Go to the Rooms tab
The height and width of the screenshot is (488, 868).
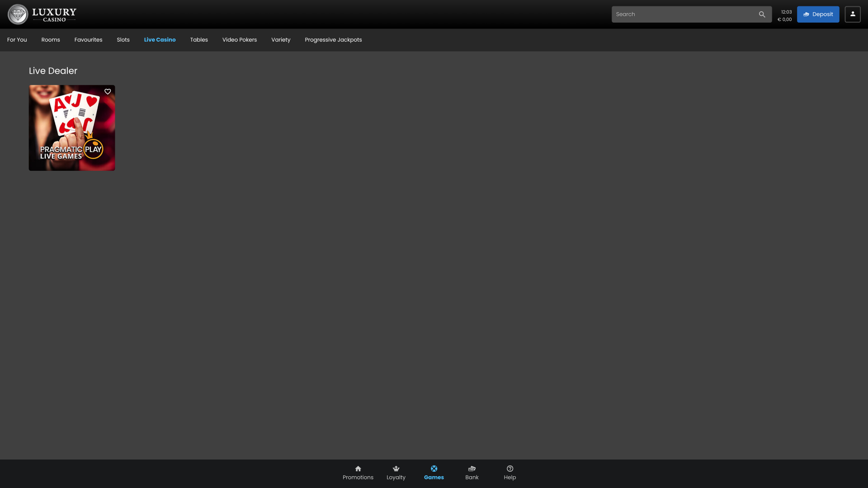[51, 40]
